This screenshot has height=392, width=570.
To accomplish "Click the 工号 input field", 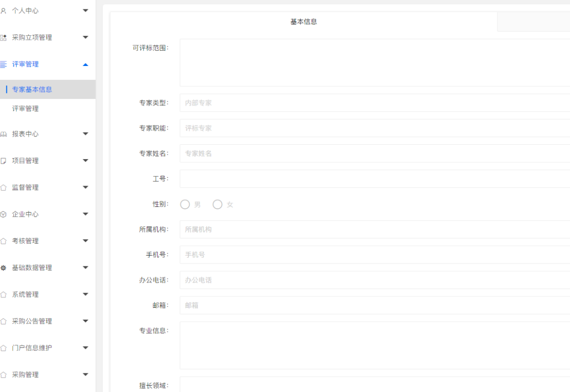I will [375, 179].
